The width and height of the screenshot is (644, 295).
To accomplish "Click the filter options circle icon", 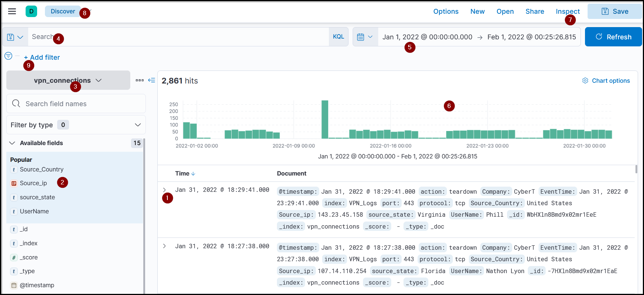I will [8, 56].
